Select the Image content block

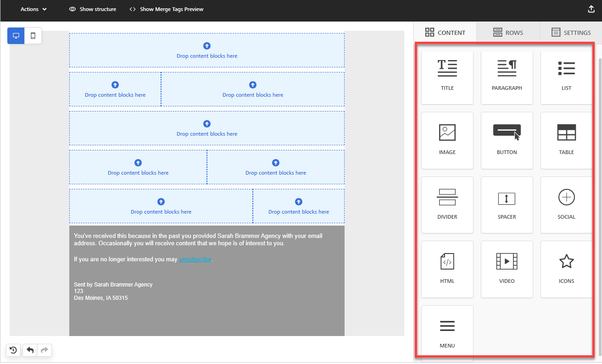click(447, 140)
